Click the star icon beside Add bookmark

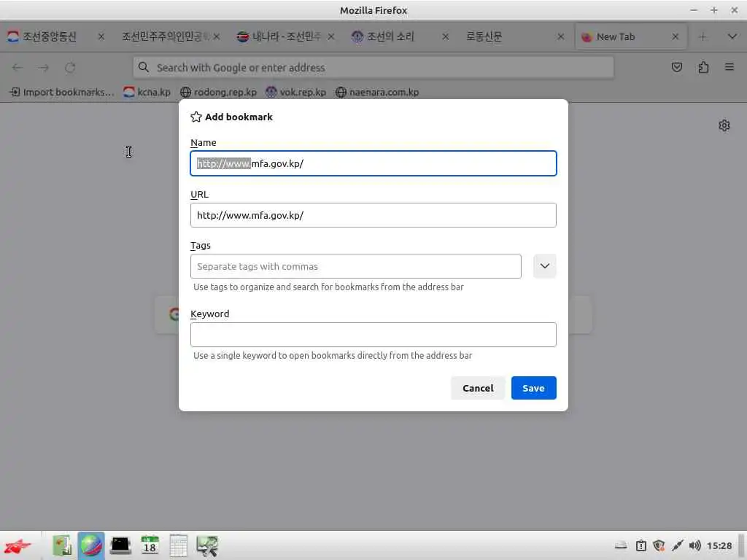click(x=196, y=117)
